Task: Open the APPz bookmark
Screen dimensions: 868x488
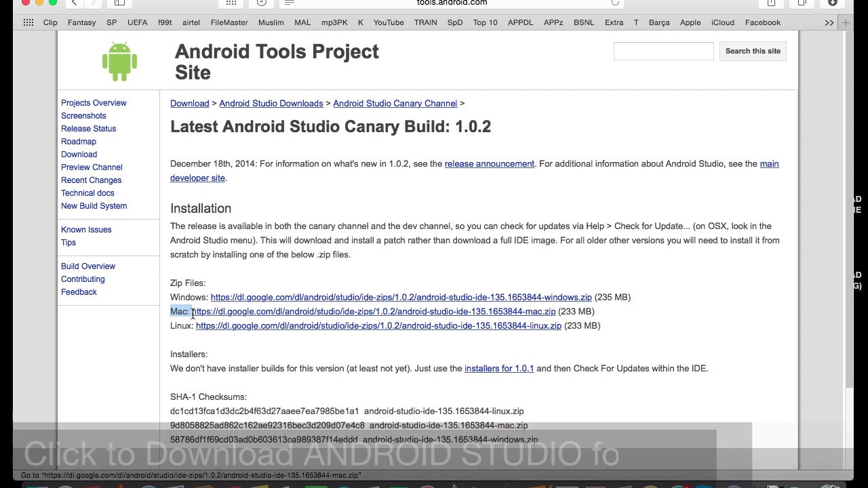Action: (x=553, y=22)
